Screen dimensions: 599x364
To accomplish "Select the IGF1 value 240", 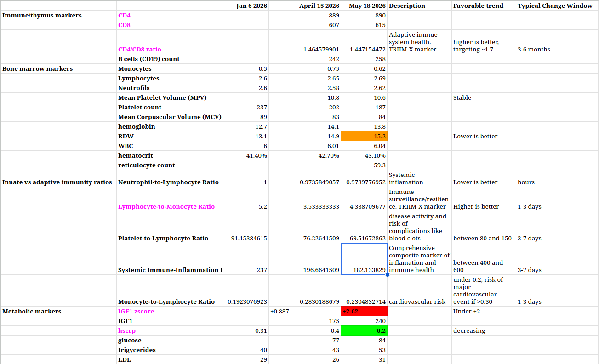I will click(x=364, y=321).
